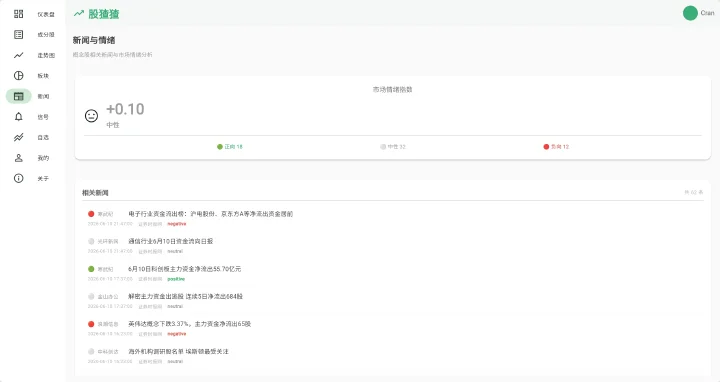
Task: Open news 解密主力资金出逃股 headline
Action: (x=185, y=296)
